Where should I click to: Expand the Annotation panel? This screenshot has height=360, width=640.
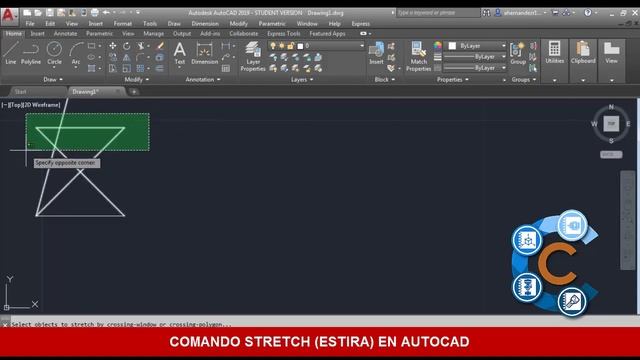pos(203,80)
